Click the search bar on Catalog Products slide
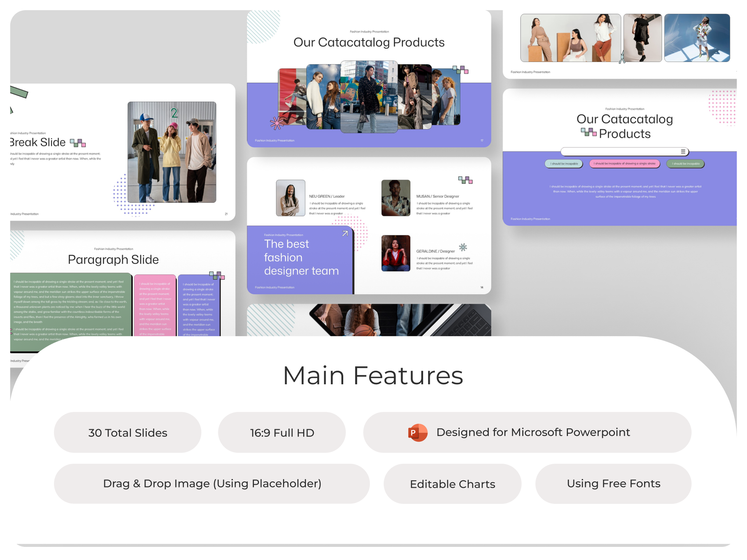This screenshot has width=747, height=560. tap(624, 152)
